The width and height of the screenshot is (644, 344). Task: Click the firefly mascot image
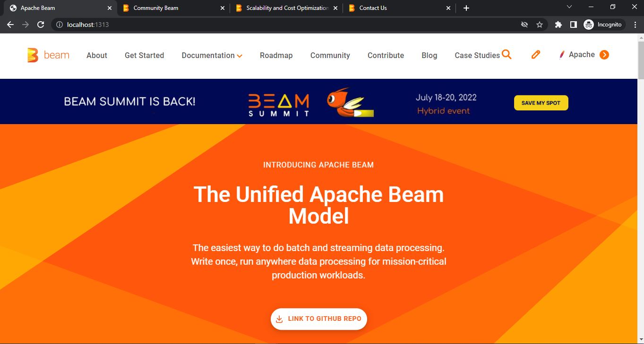tap(350, 102)
